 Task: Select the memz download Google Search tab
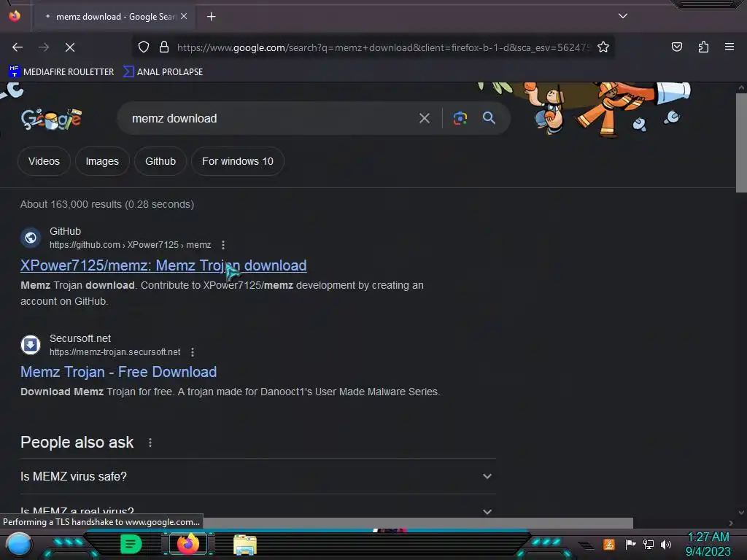point(115,17)
